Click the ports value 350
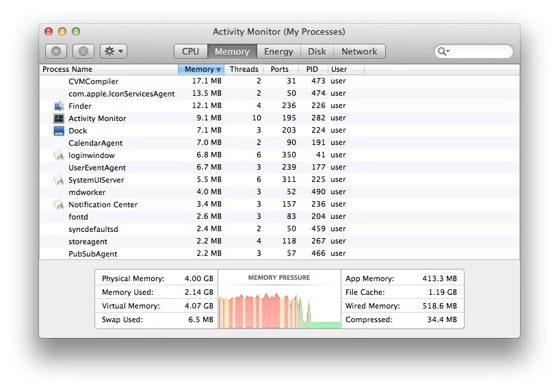The height and width of the screenshot is (392, 559). coord(289,155)
